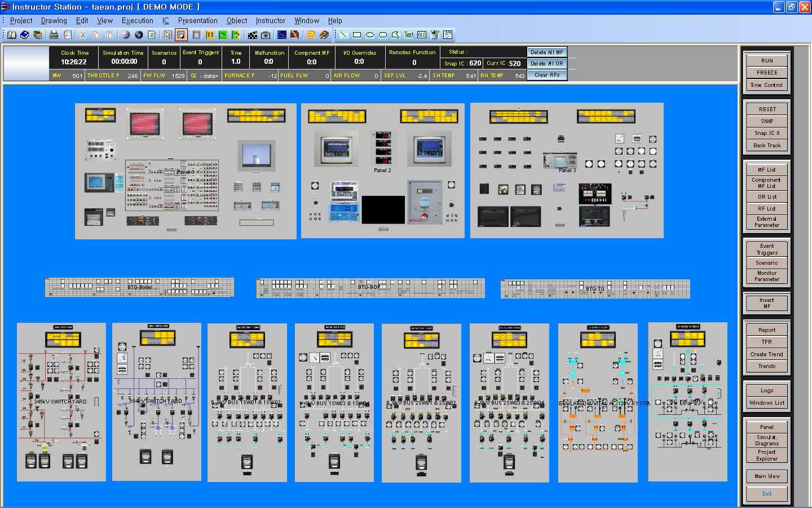Click the RUN button

tap(767, 61)
